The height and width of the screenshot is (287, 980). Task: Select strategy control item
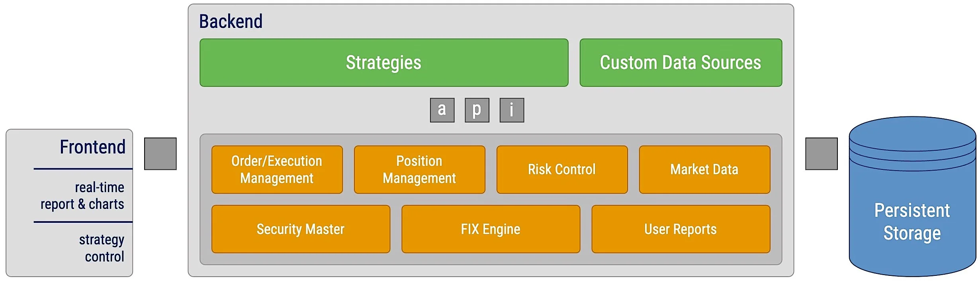102,248
